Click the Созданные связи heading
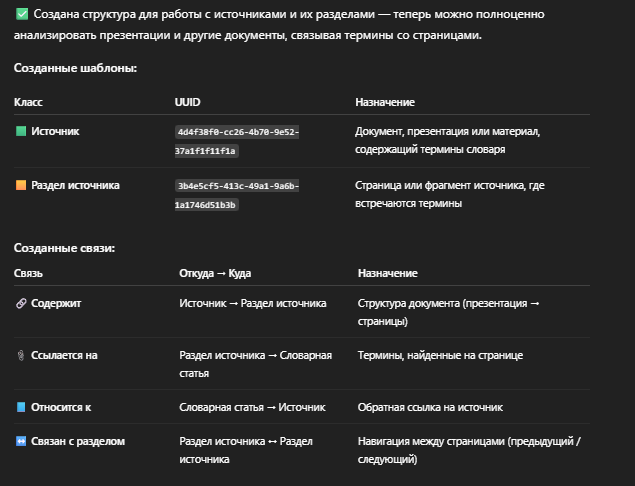This screenshot has width=635, height=486. click(x=64, y=248)
